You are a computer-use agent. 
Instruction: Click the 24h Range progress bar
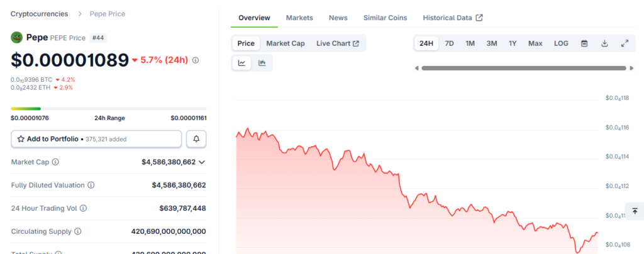[x=108, y=109]
